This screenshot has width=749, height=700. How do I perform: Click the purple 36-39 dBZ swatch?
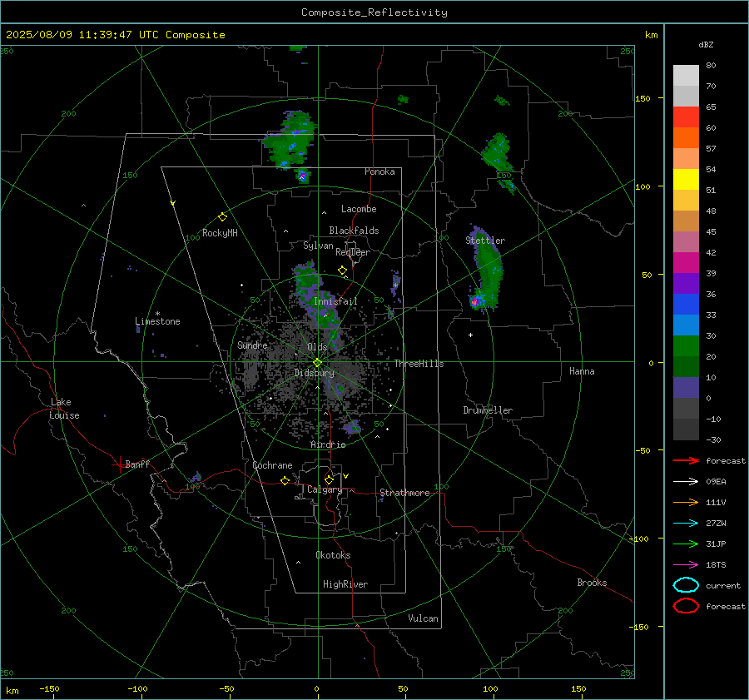[686, 284]
